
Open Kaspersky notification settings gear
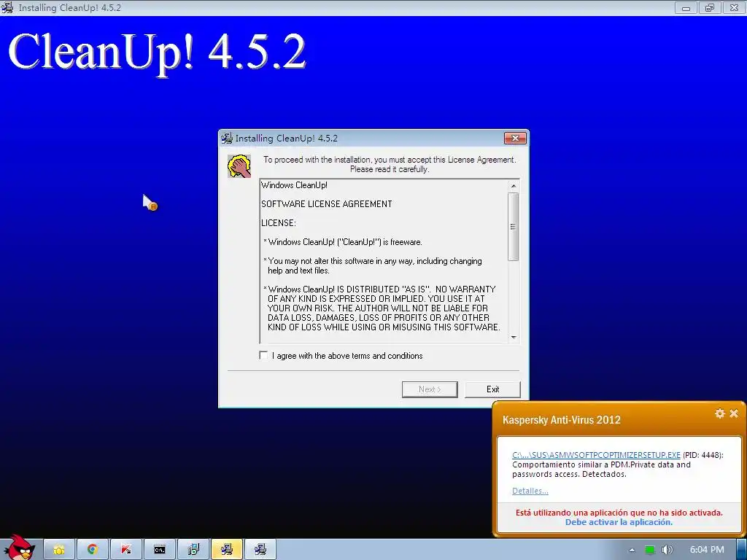coord(719,413)
